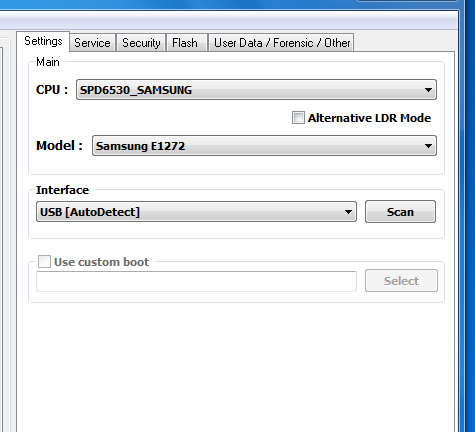475x432 pixels.
Task: Click the custom boot file path field
Action: (196, 281)
